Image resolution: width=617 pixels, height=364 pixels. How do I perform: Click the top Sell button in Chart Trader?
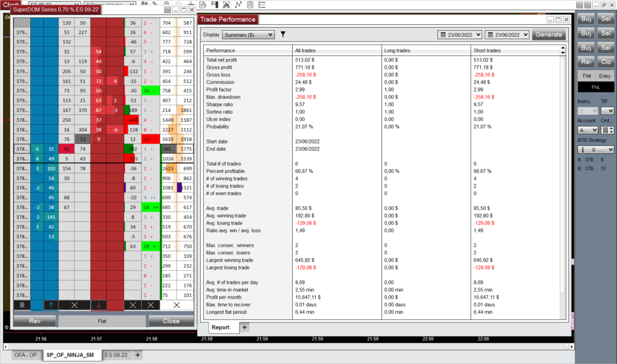coord(606,19)
